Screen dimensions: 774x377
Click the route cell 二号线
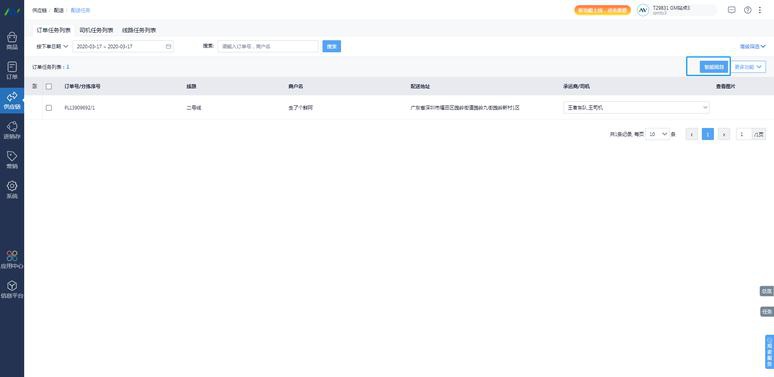[194, 108]
